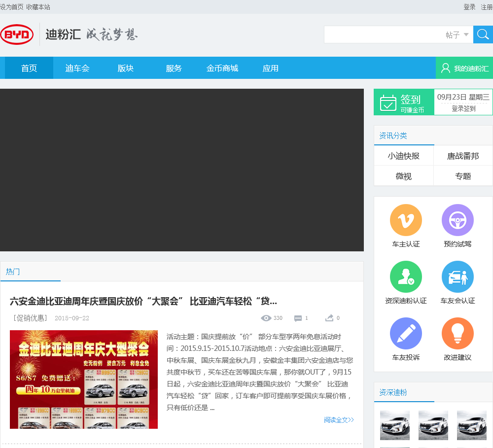The height and width of the screenshot is (448, 493).
Task: Click the BYD logo
Action: pyautogui.click(x=17, y=34)
